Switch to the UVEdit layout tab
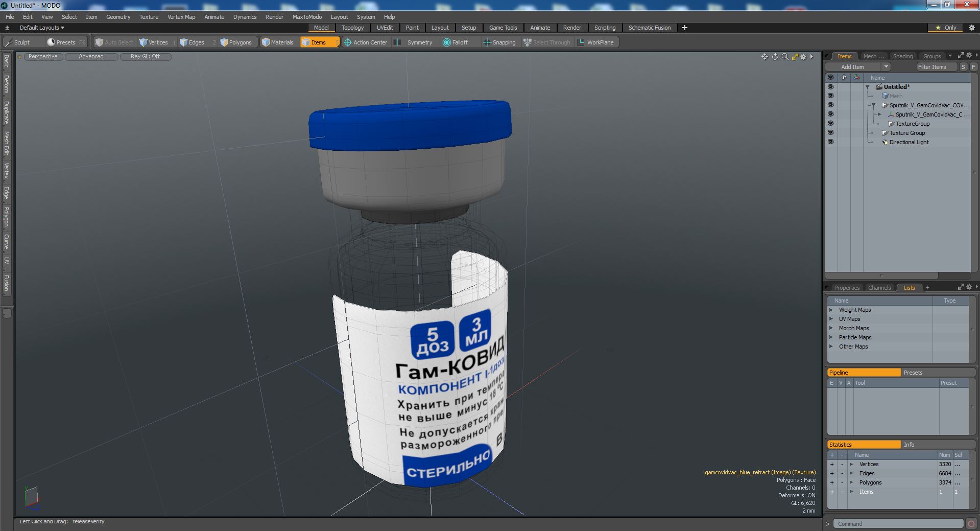Screen dimensions: 980x531 (385, 28)
